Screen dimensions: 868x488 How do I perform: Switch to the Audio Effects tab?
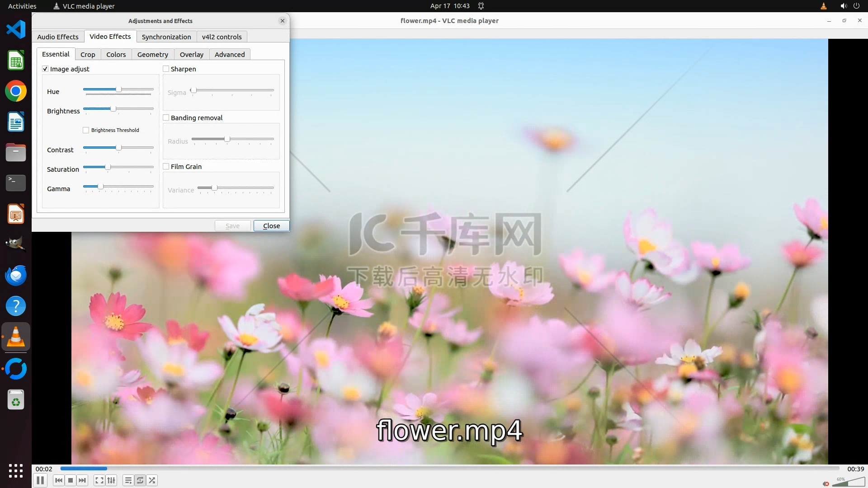point(57,37)
